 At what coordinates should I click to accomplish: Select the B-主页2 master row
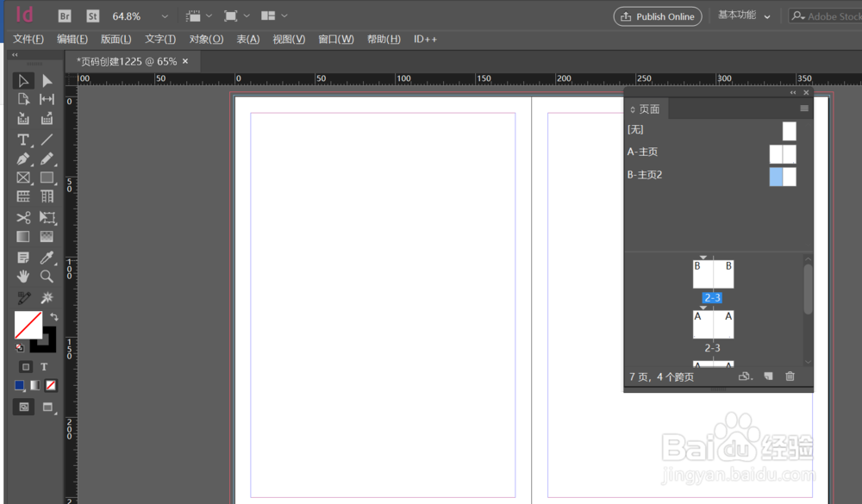coord(713,176)
